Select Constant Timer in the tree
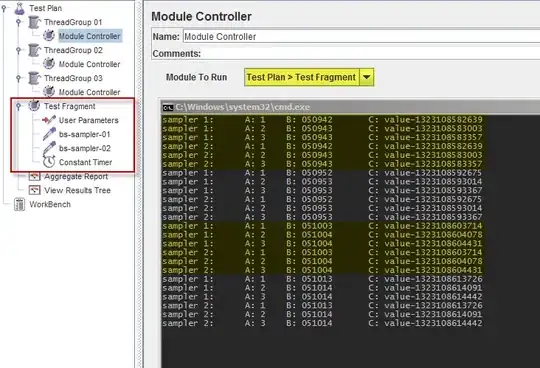This screenshot has height=368, width=540. point(85,162)
